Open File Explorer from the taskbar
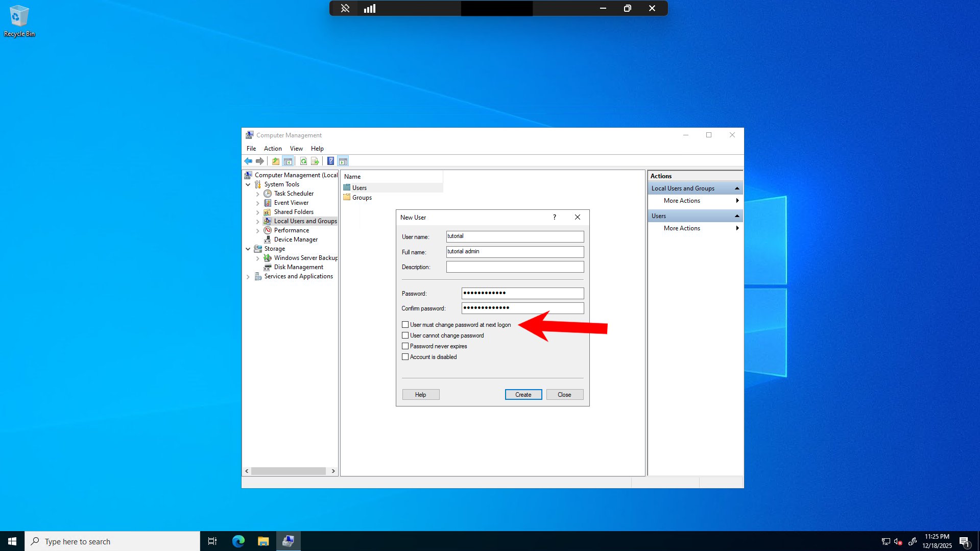 263,541
